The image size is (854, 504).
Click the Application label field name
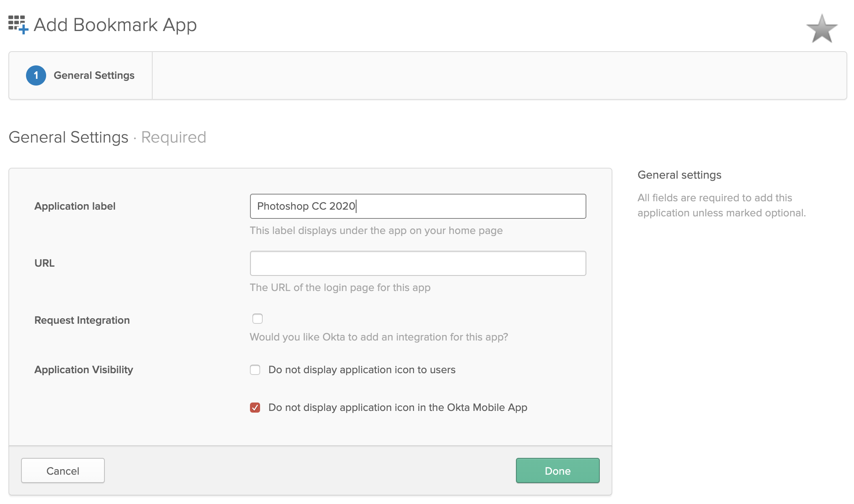75,206
